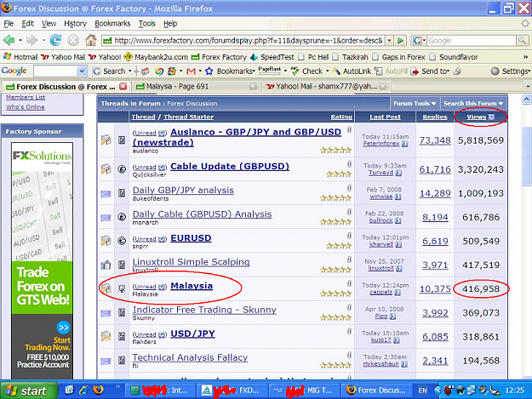Go to last post of Cable Update thread
Screen dimensions: 532x399
point(398,173)
